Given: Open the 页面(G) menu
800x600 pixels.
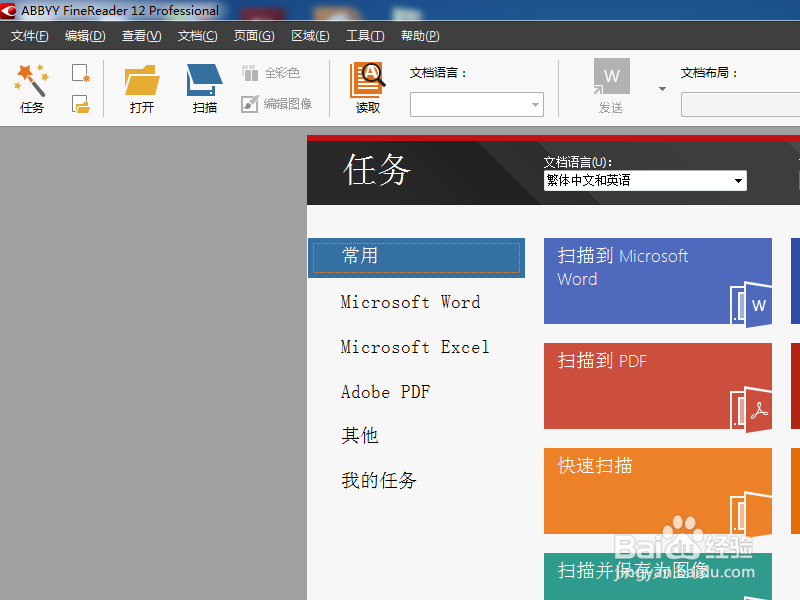Looking at the screenshot, I should coord(254,36).
